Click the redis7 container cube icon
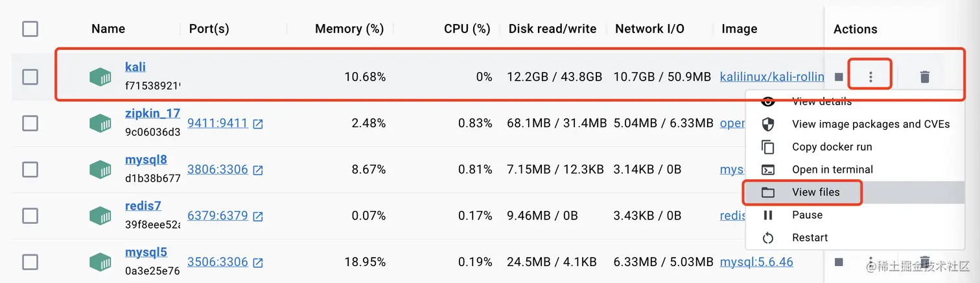 [x=100, y=215]
